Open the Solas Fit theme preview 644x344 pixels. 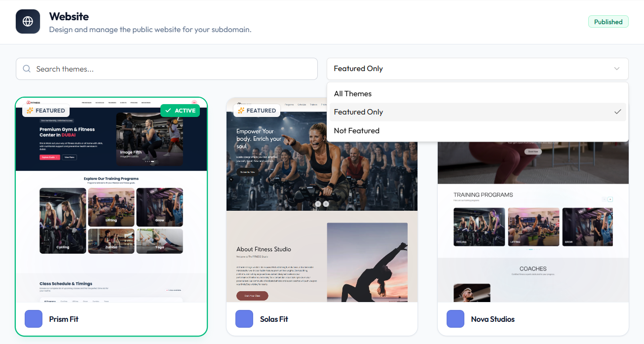(322, 200)
